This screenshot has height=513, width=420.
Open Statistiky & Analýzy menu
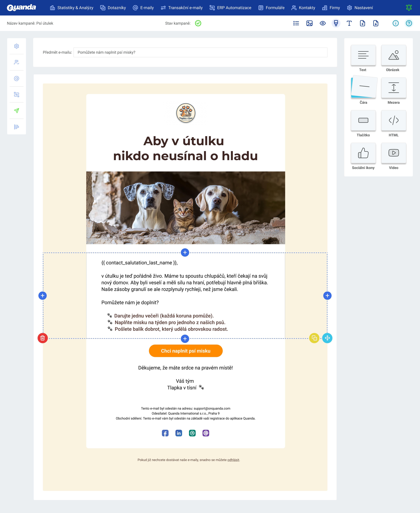pos(72,8)
